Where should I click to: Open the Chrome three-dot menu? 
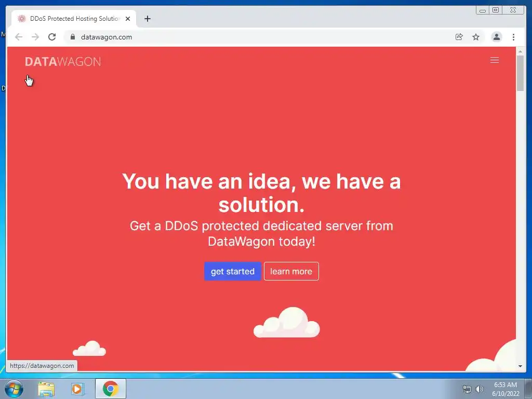click(x=513, y=37)
